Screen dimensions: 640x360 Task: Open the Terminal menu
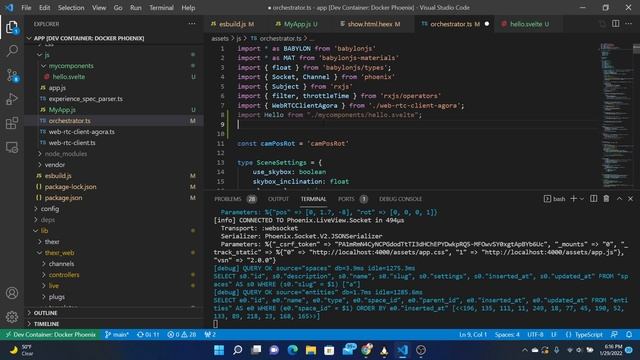click(x=161, y=8)
